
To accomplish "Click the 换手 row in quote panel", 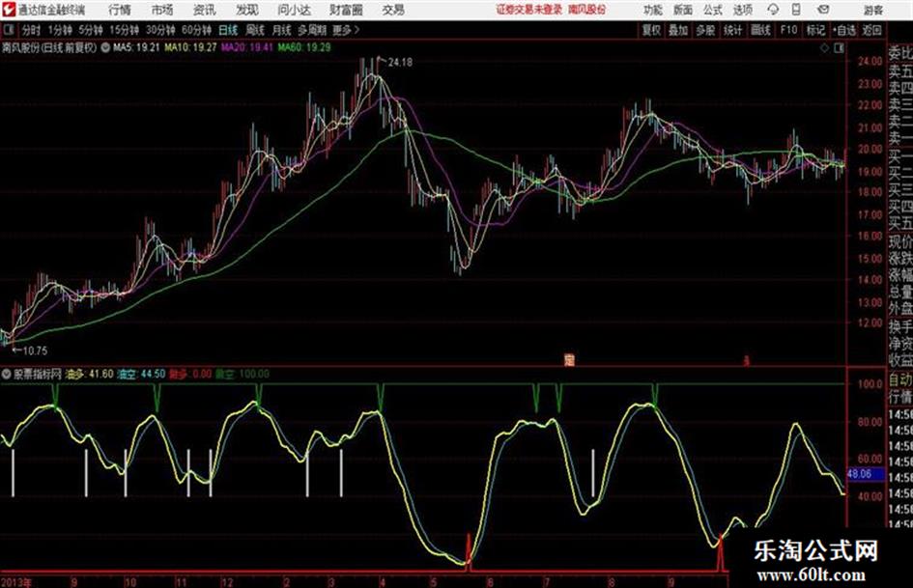I will click(900, 326).
